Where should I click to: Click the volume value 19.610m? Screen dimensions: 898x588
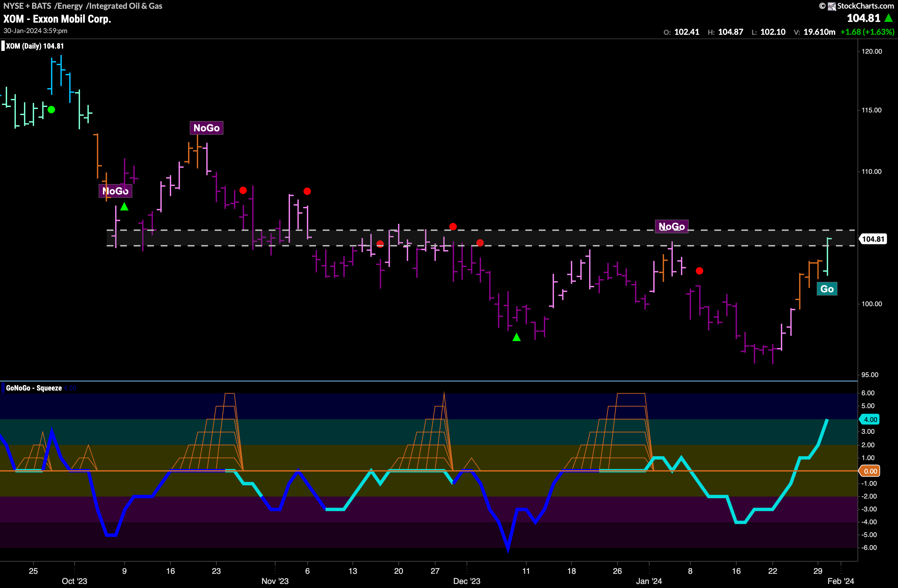pos(819,32)
